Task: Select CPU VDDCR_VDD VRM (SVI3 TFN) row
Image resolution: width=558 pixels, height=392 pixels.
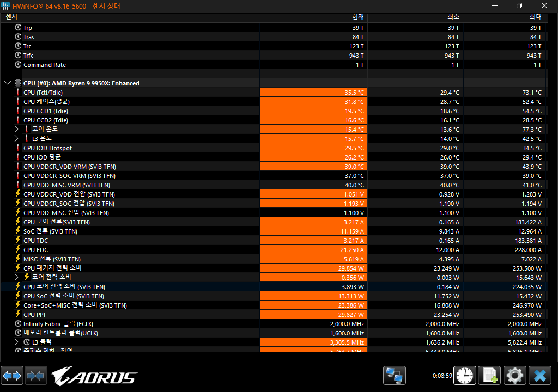Action: (273, 166)
